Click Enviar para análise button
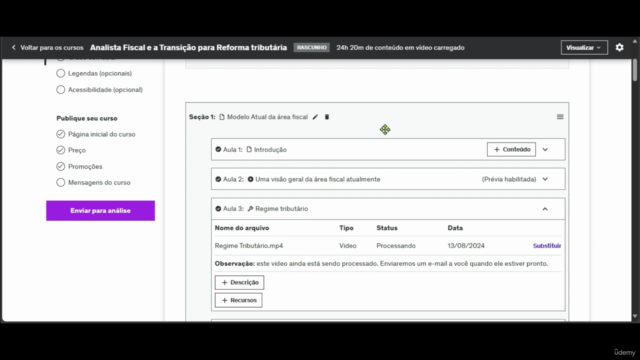 100,211
